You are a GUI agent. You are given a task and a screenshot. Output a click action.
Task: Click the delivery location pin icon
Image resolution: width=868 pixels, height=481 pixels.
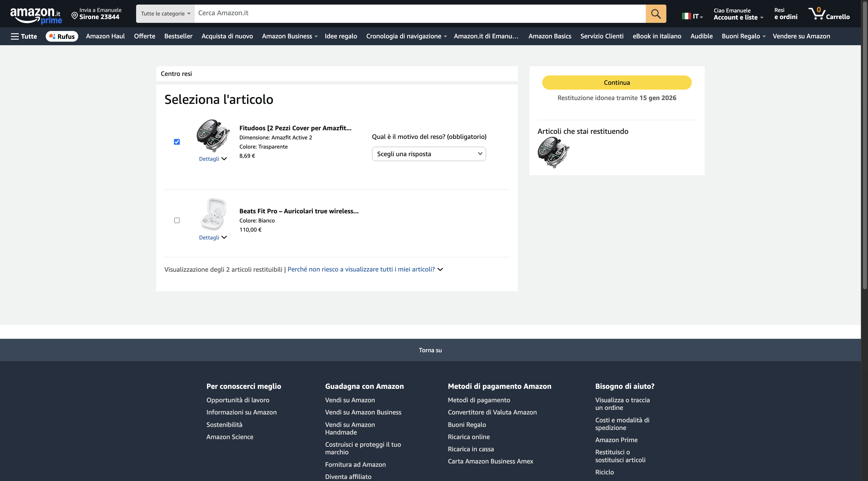74,15
